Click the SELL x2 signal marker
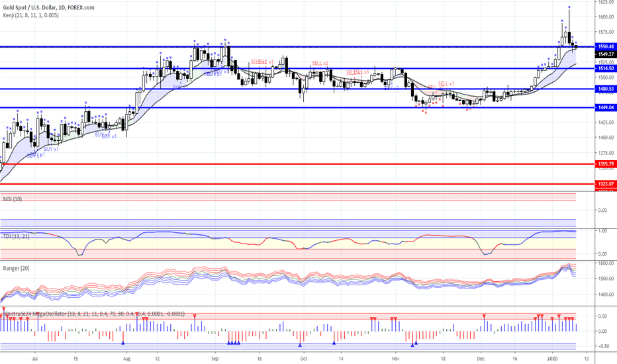The height and width of the screenshot is (364, 617). 320,63
